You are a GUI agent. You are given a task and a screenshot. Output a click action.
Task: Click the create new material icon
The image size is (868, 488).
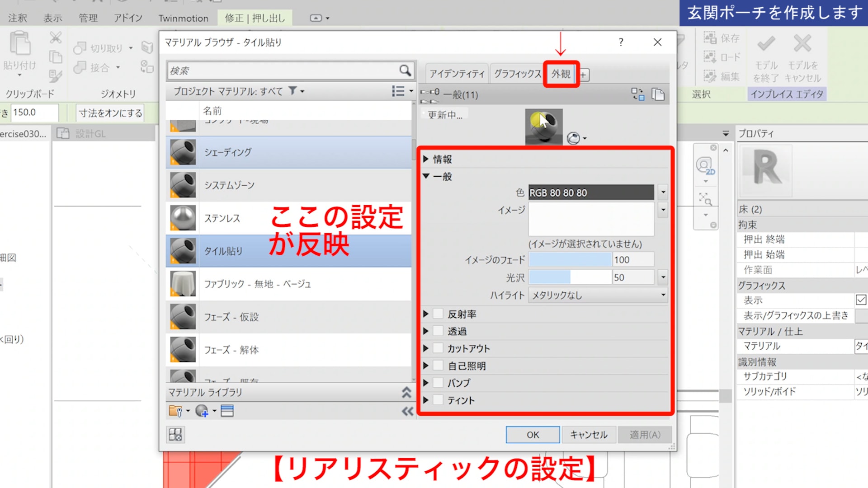202,411
